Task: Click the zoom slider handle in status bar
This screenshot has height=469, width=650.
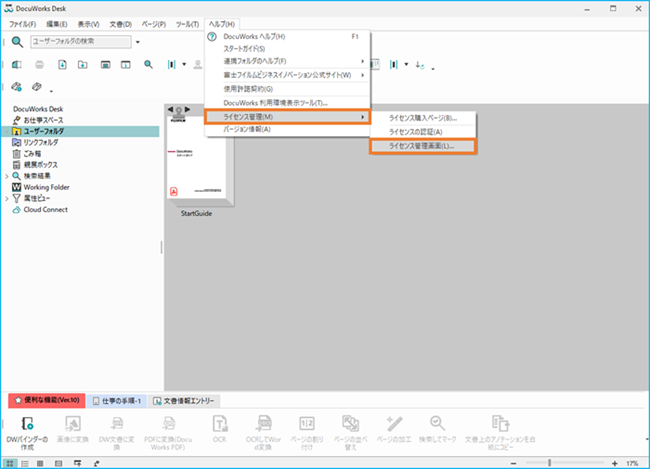Action: 549,463
